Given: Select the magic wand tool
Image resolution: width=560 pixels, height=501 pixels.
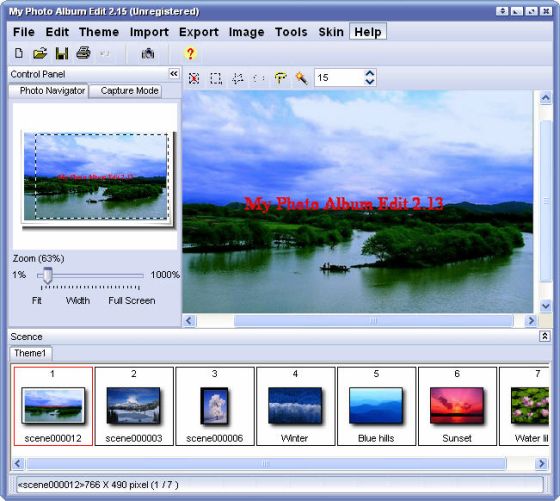Looking at the screenshot, I should click(x=301, y=78).
